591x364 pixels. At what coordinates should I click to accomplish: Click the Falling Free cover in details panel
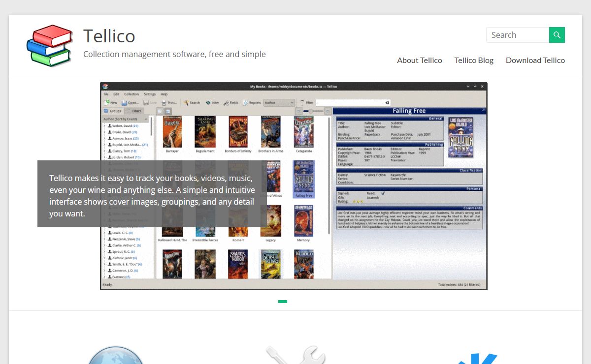click(460, 137)
